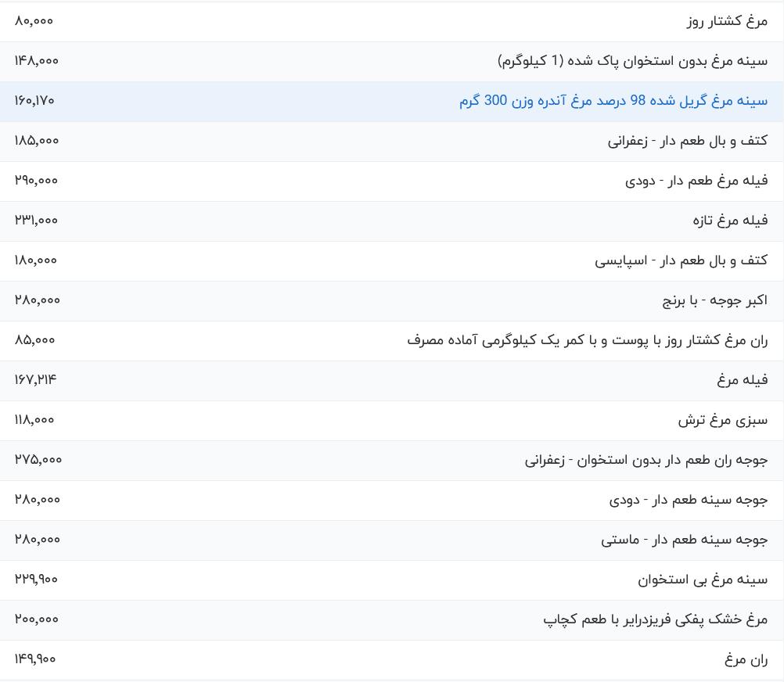Image resolution: width=784 pixels, height=682 pixels.
Task: Click the فیله مرغ تازه product name
Action: (731, 221)
